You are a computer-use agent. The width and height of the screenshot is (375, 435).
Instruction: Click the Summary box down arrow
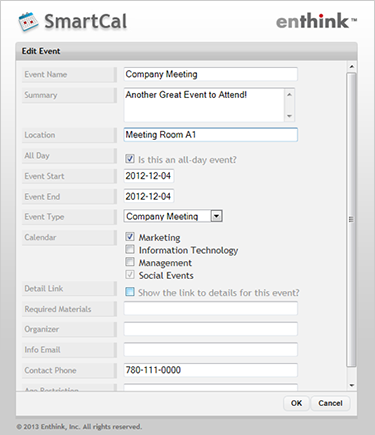pos(289,116)
